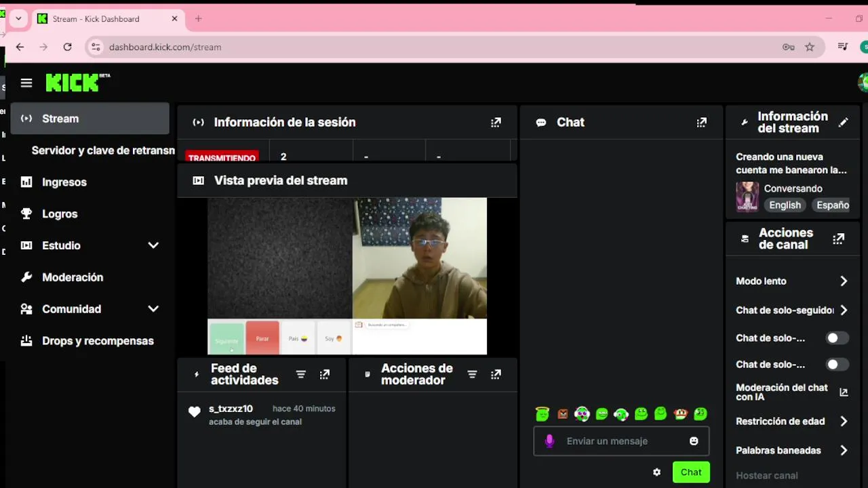This screenshot has width=868, height=488.
Task: Click the stream title text Creando una nueva cuenta
Action: coord(791,163)
